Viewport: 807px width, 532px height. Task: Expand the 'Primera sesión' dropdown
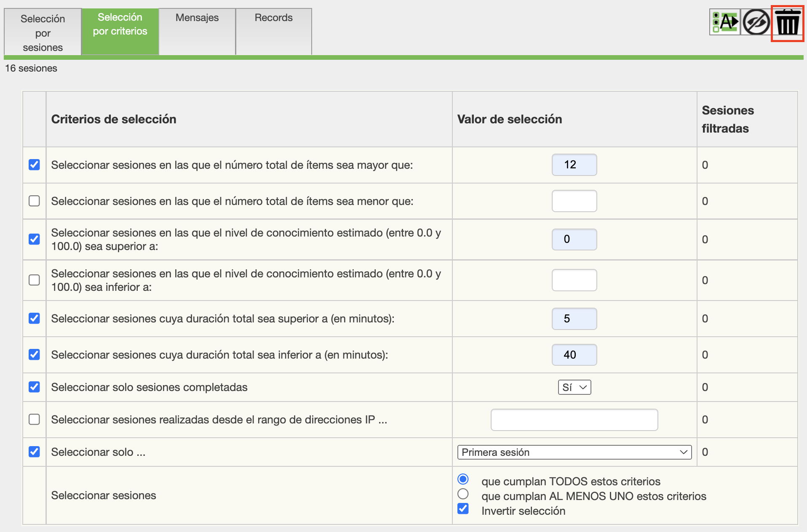tap(574, 452)
